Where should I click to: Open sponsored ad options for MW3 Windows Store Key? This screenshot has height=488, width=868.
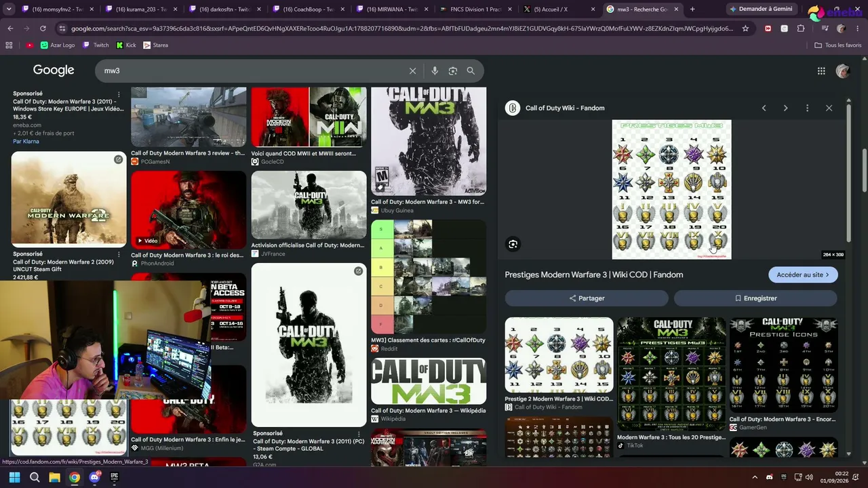(119, 94)
